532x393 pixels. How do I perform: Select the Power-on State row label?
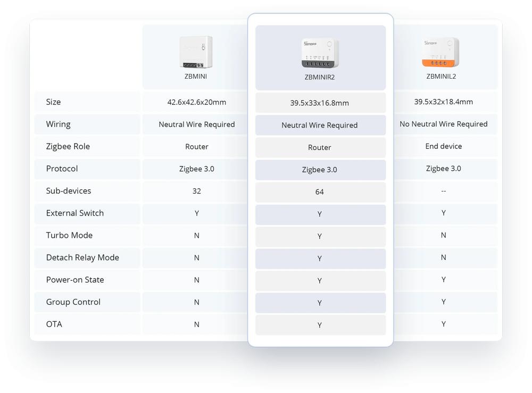click(75, 280)
